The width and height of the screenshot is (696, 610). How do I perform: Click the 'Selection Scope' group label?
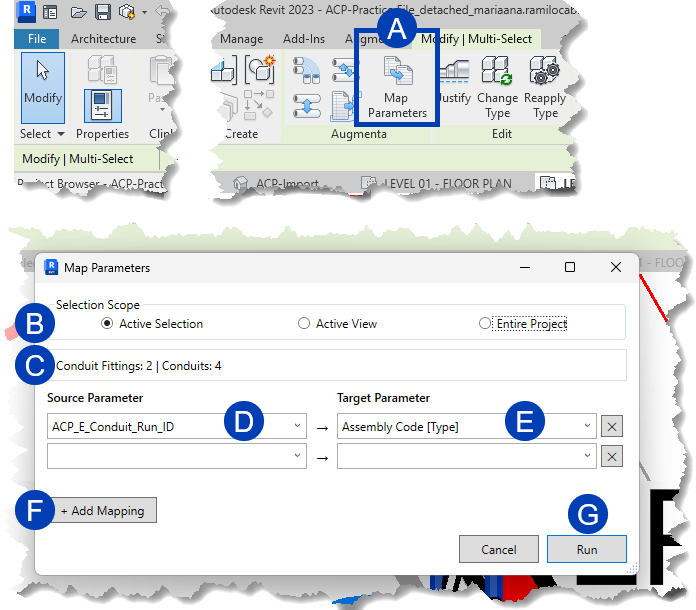[x=98, y=305]
